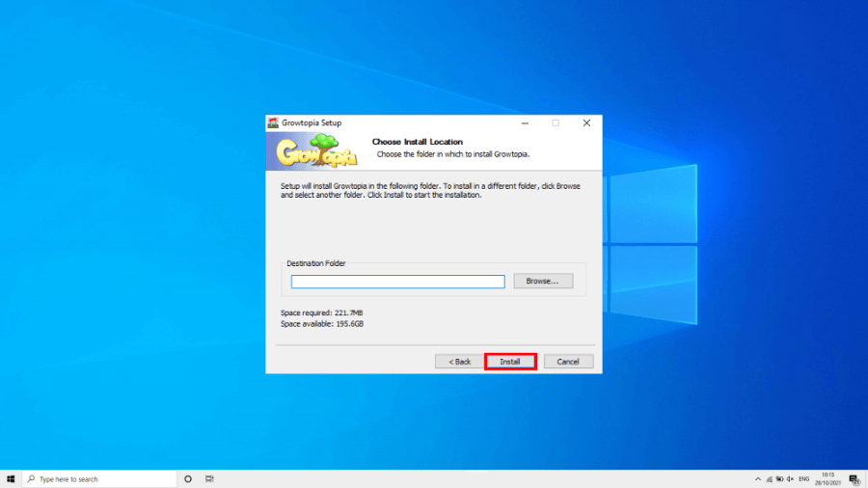Image resolution: width=868 pixels, height=488 pixels.
Task: Click the 'Choose Install Location' heading
Action: pos(418,142)
